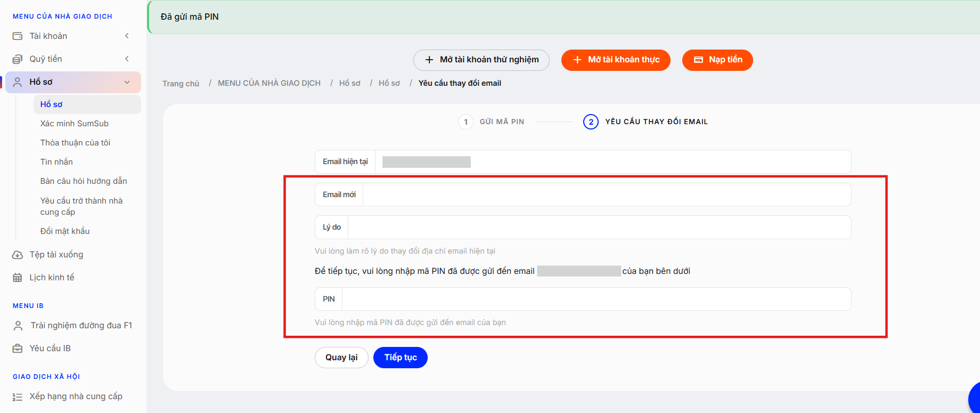This screenshot has height=413, width=980.
Task: Click the Xếp hạng nhà cung cấp list icon
Action: 18,396
